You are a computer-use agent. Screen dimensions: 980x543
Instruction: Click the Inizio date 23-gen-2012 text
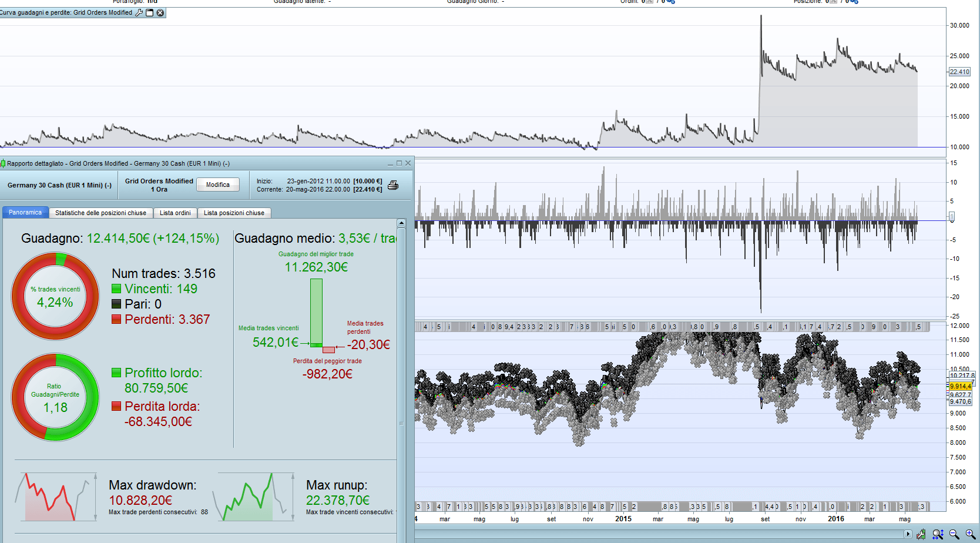pyautogui.click(x=318, y=181)
